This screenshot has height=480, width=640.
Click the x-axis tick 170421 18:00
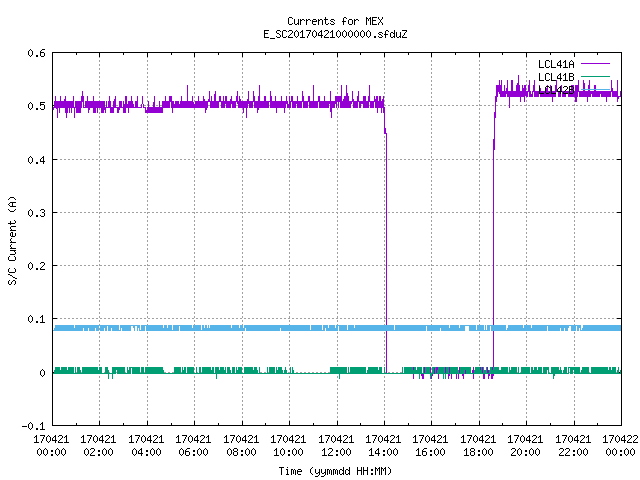(x=478, y=446)
